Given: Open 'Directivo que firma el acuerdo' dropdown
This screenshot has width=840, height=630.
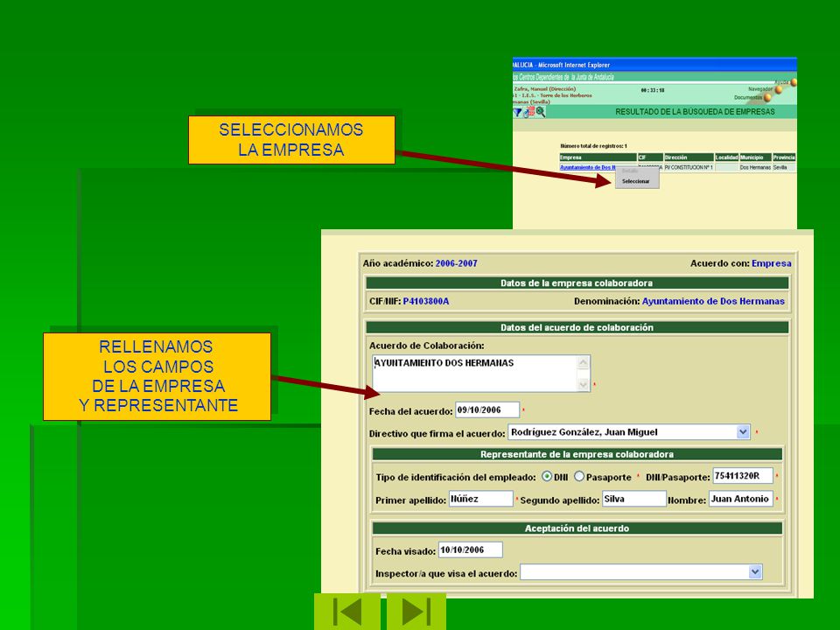Looking at the screenshot, I should (743, 431).
